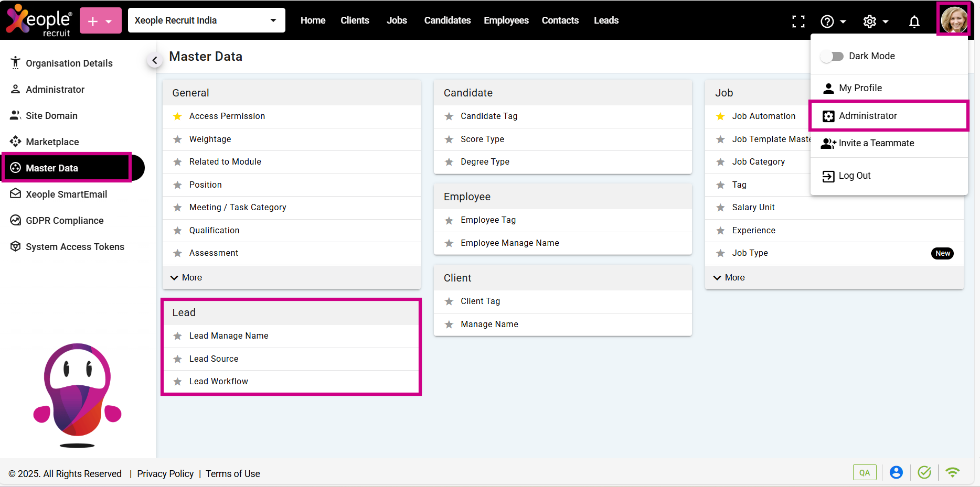Click the QA badge in footer
980x487 pixels.
point(864,472)
